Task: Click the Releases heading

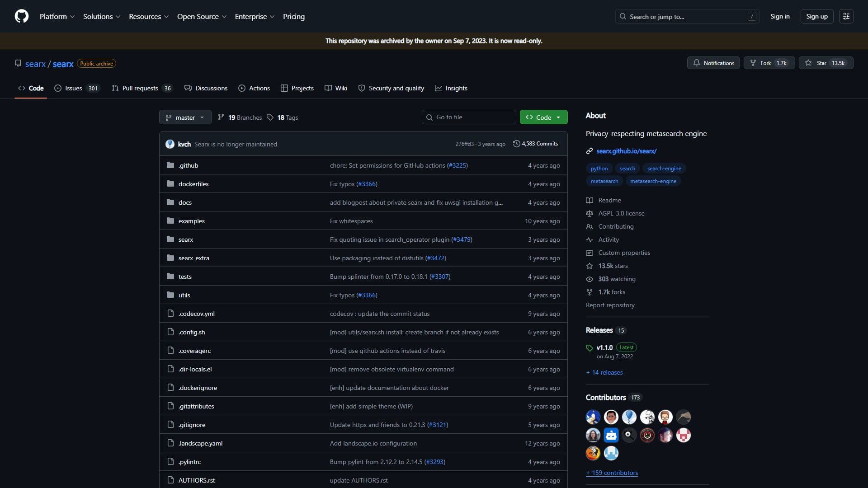Action: point(599,330)
